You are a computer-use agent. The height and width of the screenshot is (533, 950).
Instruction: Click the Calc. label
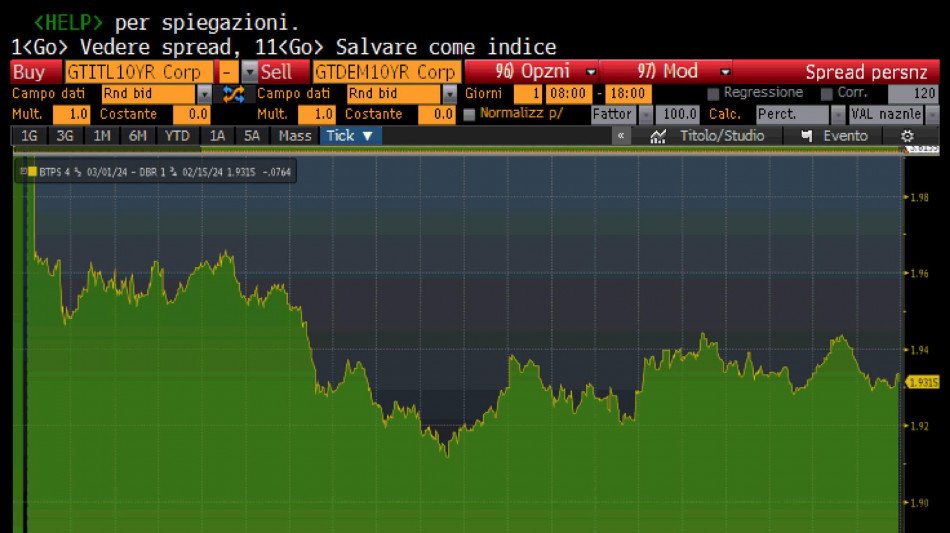pyautogui.click(x=724, y=114)
